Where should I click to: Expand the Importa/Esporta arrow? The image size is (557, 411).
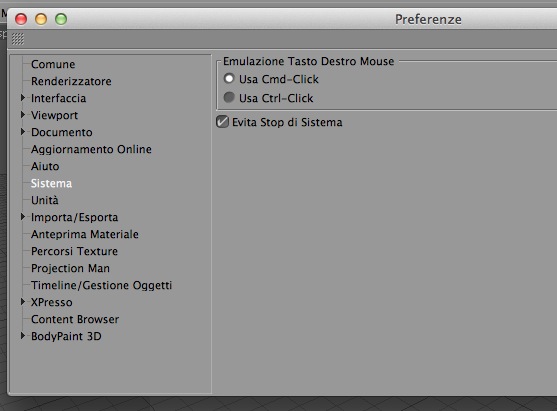(x=23, y=217)
